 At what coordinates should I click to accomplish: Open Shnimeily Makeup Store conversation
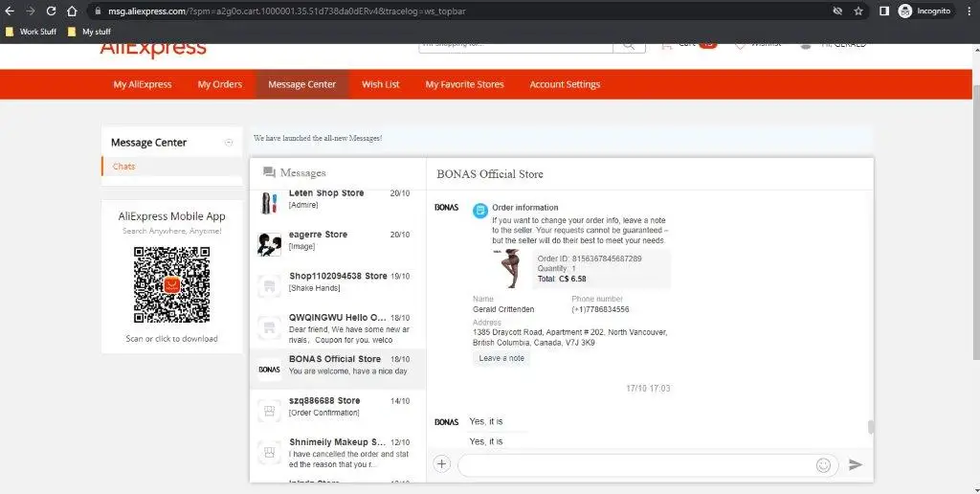point(338,452)
